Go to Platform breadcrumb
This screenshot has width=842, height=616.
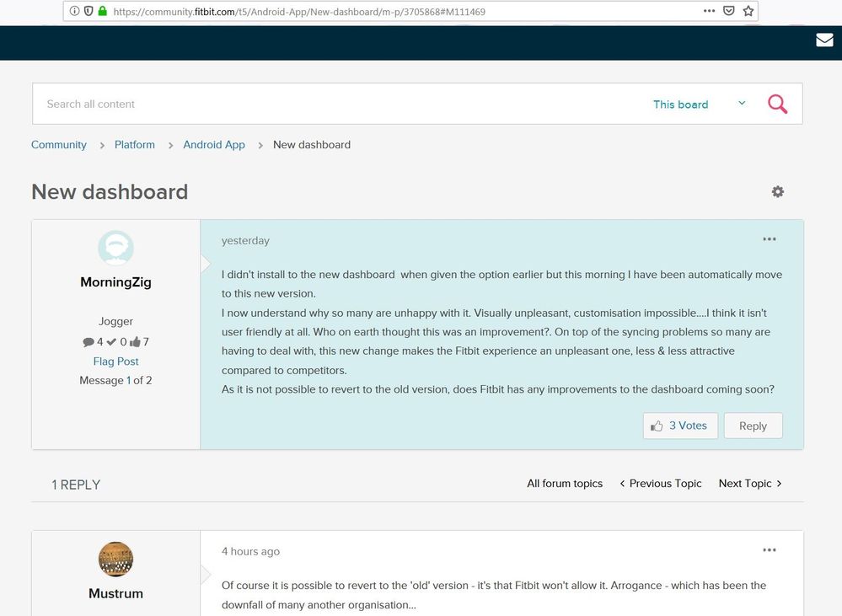pos(134,144)
